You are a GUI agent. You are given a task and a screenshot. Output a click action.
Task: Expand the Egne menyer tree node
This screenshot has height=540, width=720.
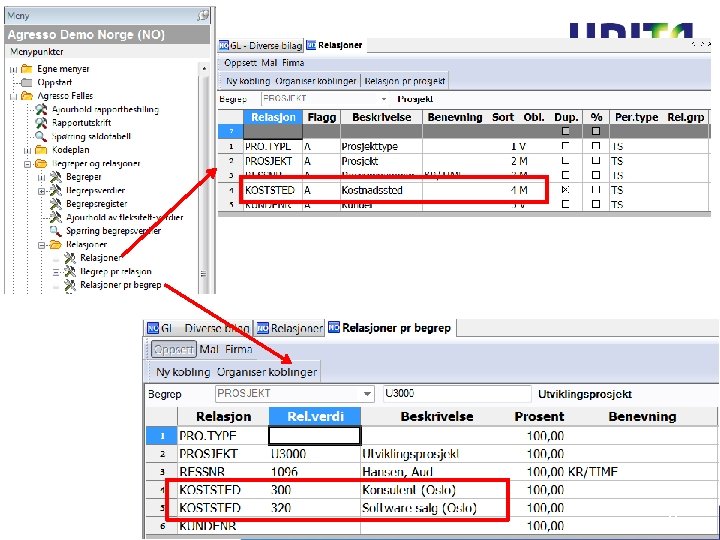click(13, 69)
